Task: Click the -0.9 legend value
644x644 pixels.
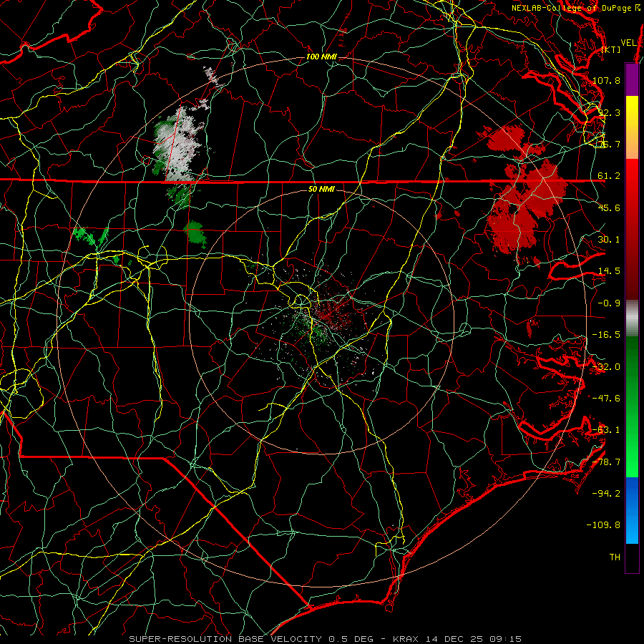Action: (x=609, y=303)
